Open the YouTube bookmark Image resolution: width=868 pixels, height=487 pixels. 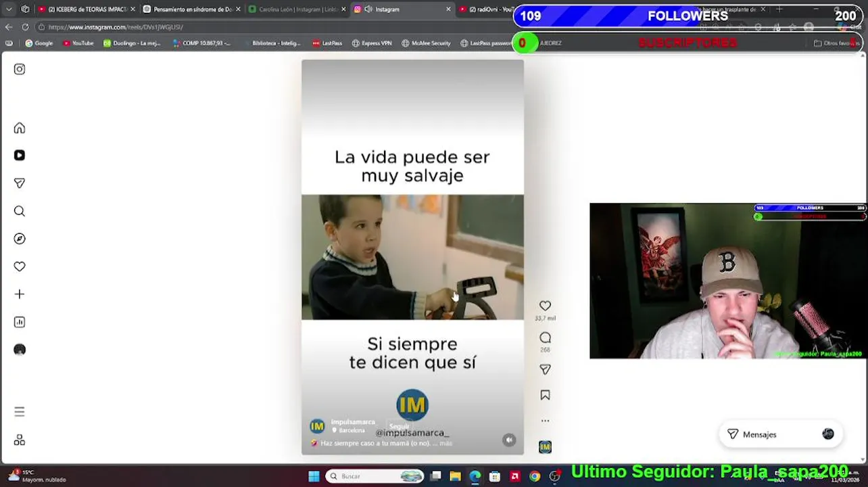(x=78, y=43)
